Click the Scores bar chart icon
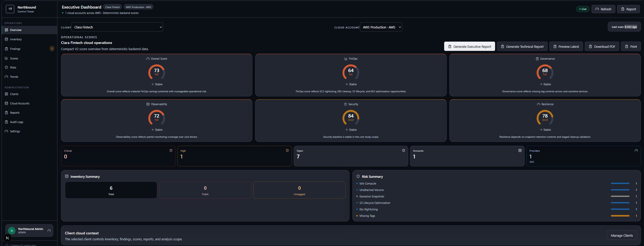Image resolution: width=644 pixels, height=246 pixels. (6, 58)
